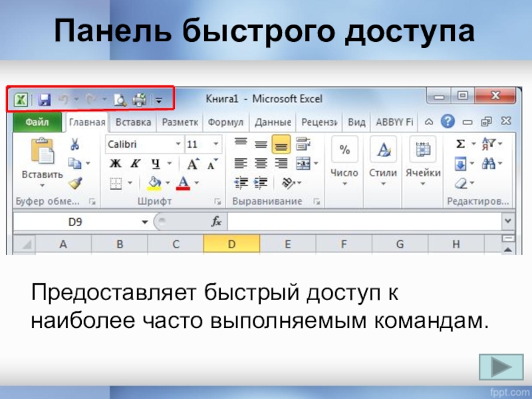This screenshot has height=399, width=532.
Task: Click the D9 name box
Action: 75,222
